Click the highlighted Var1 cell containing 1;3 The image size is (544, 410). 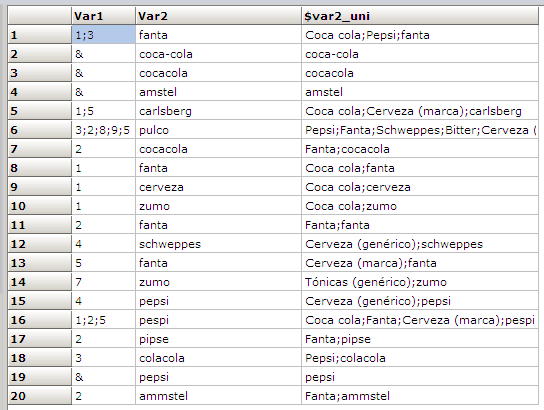(x=103, y=35)
